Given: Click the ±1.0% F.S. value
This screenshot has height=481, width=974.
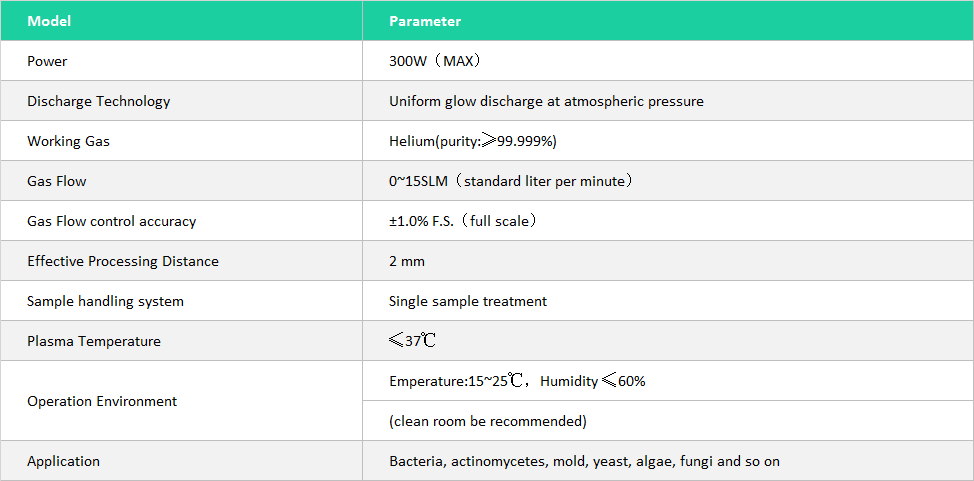Looking at the screenshot, I should 463,221.
